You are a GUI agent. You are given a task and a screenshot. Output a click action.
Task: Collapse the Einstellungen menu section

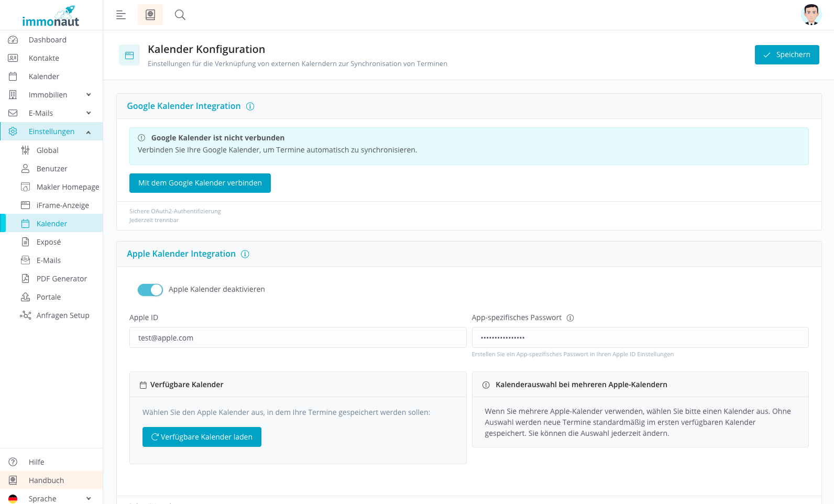pyautogui.click(x=89, y=132)
